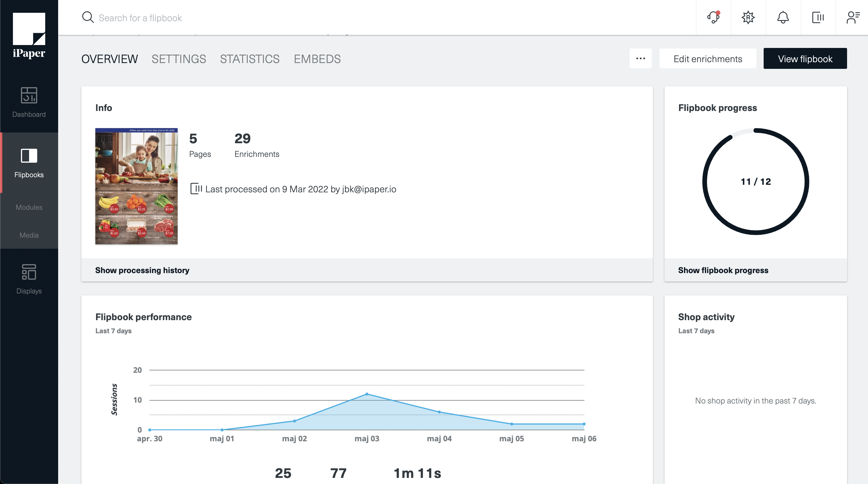Click the search magnifier icon
This screenshot has width=868, height=484.
(88, 17)
